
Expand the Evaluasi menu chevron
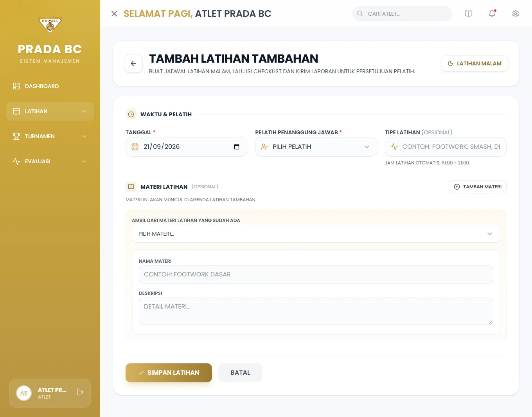pos(84,161)
